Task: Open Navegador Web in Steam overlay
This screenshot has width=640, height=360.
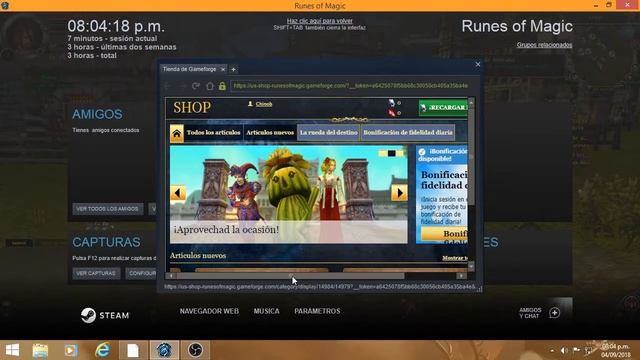Action: pos(209,311)
